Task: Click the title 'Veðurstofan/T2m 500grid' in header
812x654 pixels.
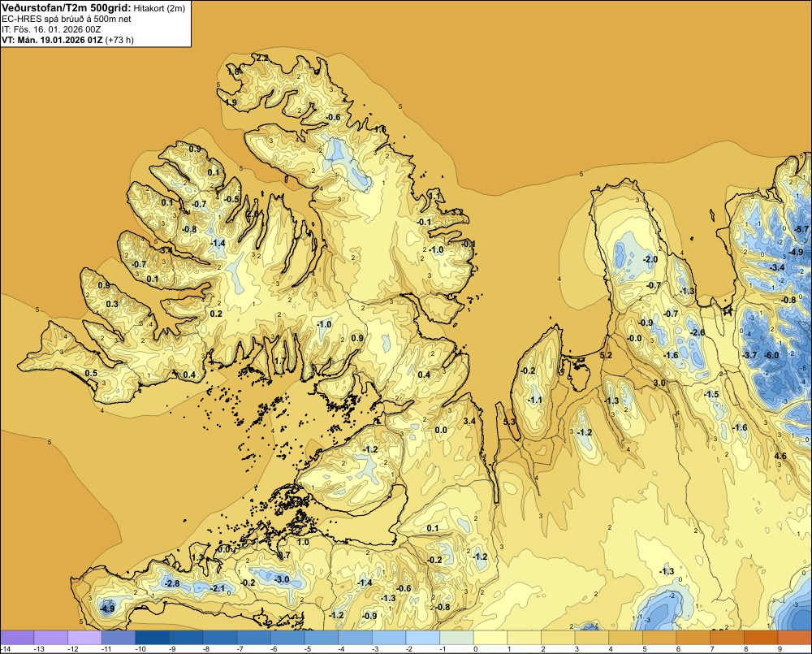Action: click(x=65, y=7)
